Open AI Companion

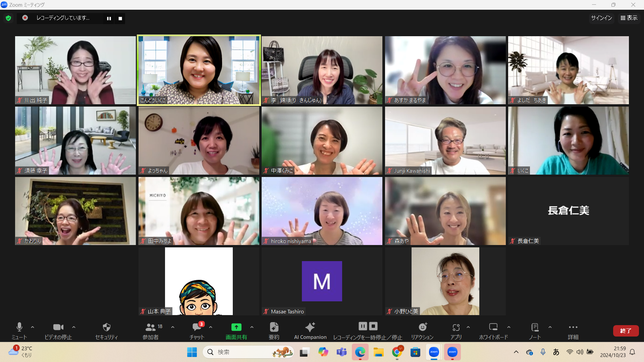tap(310, 331)
